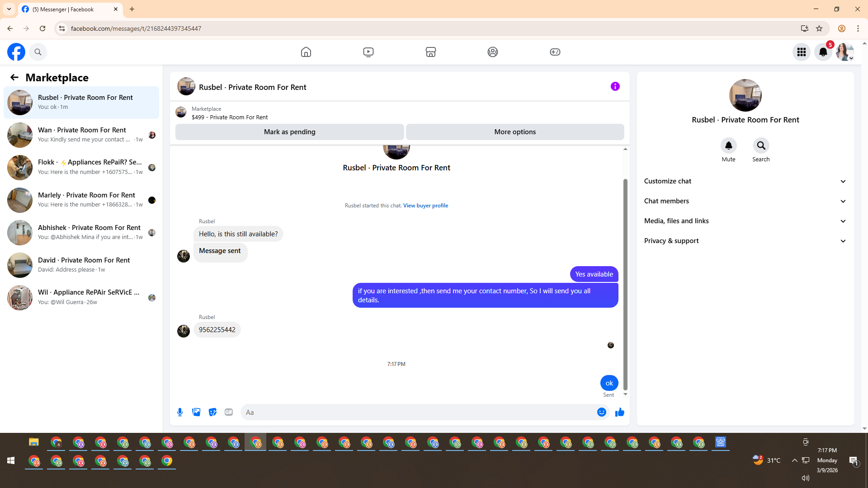Click the voice clip microphone icon
The height and width of the screenshot is (488, 868).
180,412
